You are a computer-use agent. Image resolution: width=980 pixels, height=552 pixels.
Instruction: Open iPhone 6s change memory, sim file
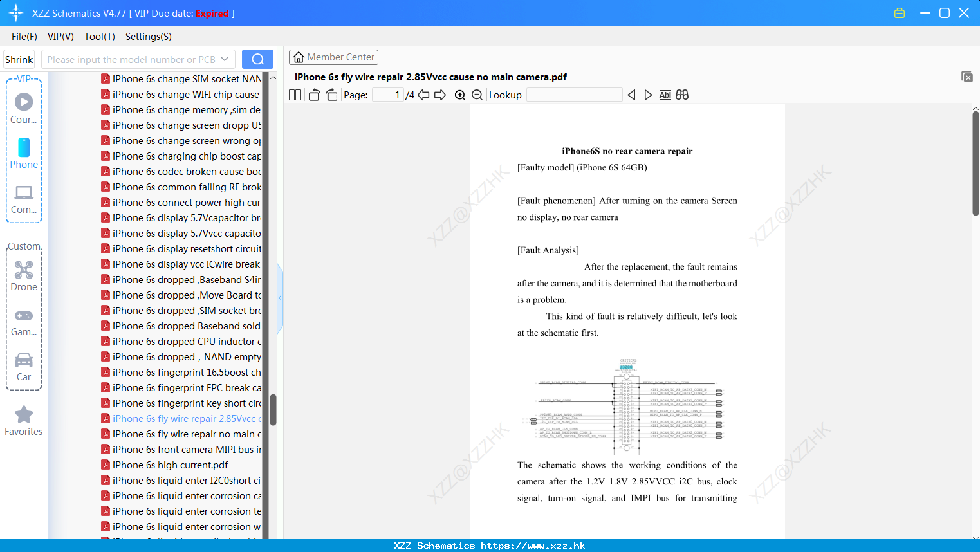point(181,110)
